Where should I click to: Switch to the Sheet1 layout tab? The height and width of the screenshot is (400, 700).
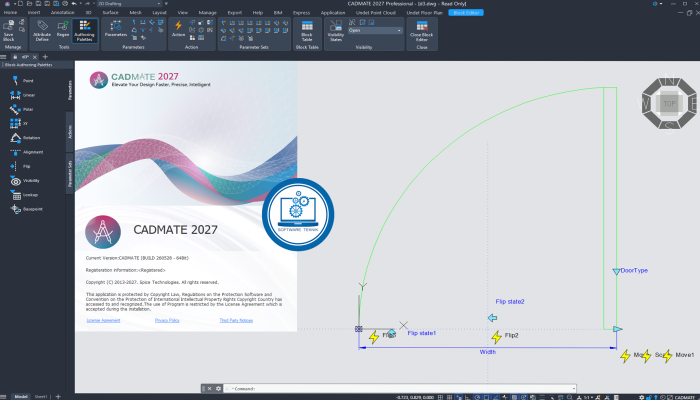coord(41,396)
